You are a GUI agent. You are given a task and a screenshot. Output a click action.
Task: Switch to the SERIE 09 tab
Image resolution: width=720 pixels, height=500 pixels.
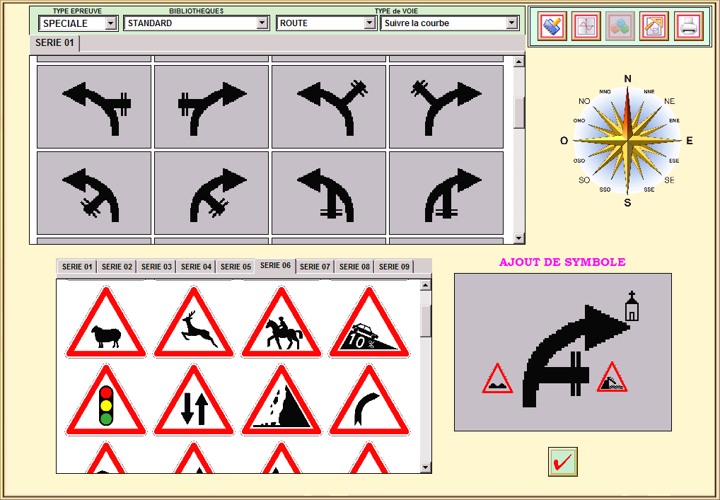pyautogui.click(x=394, y=267)
